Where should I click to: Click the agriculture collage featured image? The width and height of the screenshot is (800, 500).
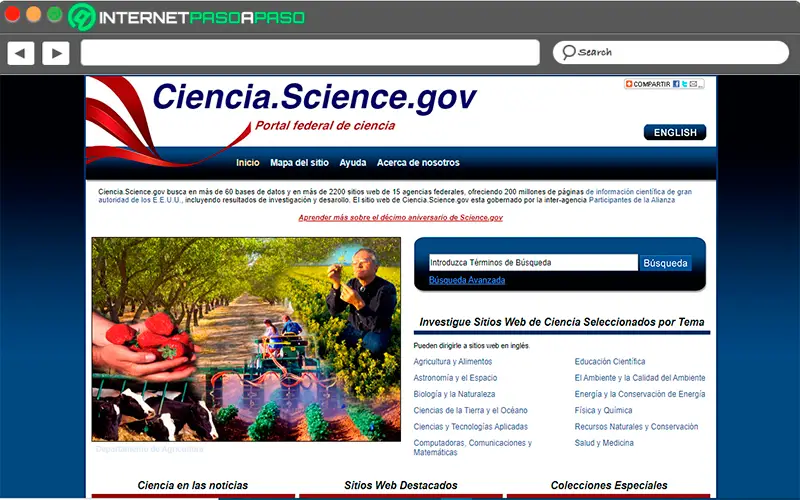[x=246, y=339]
